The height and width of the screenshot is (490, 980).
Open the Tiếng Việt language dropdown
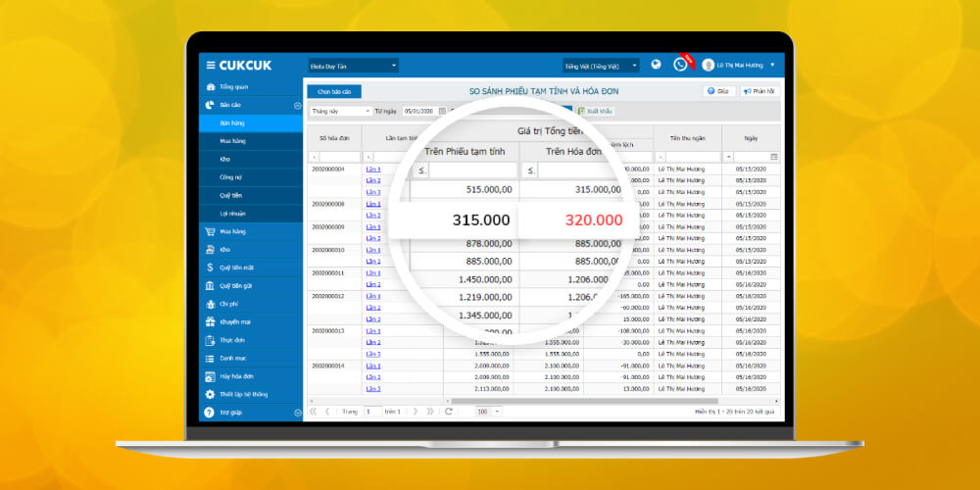[x=601, y=66]
